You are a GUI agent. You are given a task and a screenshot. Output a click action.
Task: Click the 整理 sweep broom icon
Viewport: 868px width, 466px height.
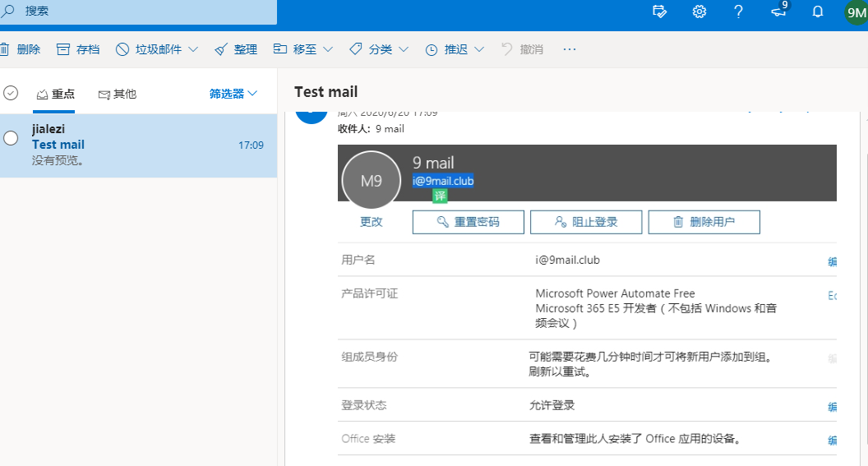pos(221,49)
